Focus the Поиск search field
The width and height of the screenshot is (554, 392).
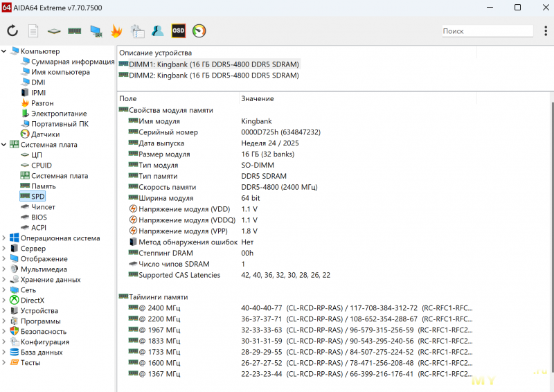coord(488,31)
